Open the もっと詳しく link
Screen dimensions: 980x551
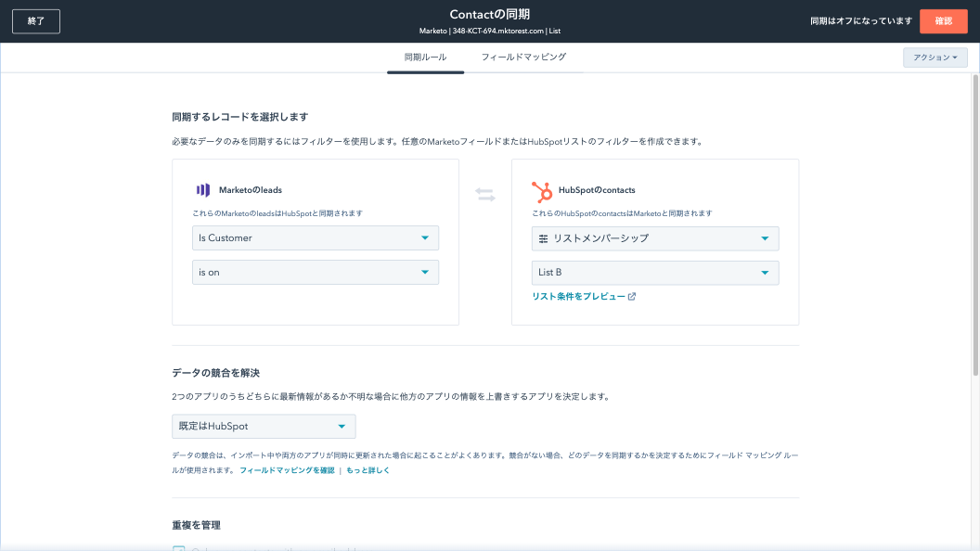click(x=367, y=470)
